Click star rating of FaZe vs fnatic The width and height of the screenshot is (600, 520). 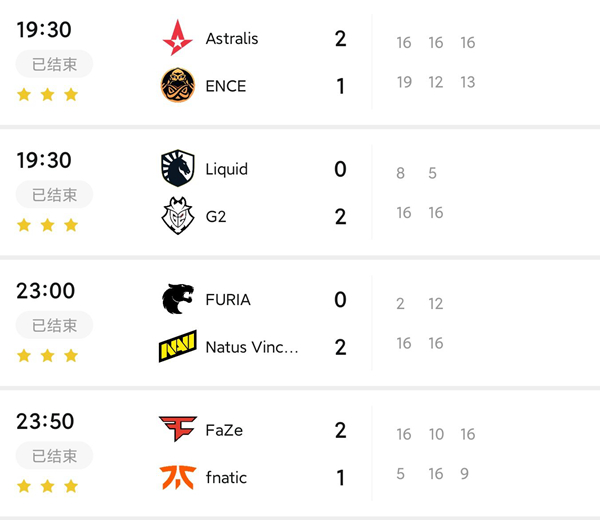pos(47,486)
